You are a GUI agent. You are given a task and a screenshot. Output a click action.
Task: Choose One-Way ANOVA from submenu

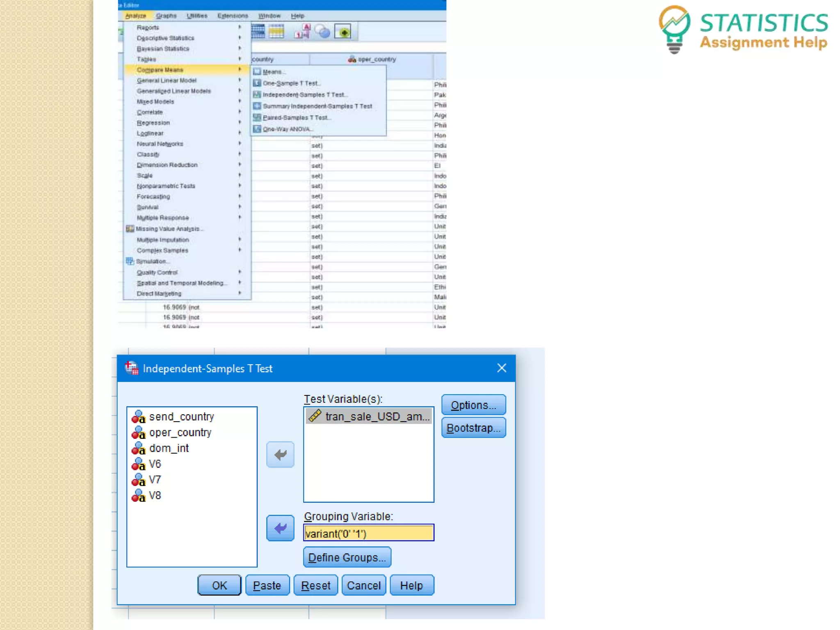pos(287,129)
